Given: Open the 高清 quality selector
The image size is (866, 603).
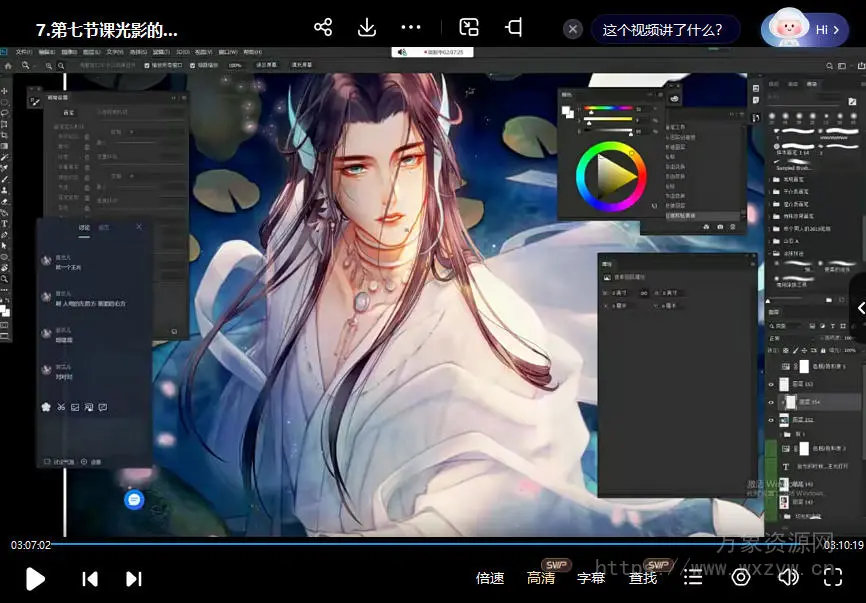Looking at the screenshot, I should click(x=541, y=578).
